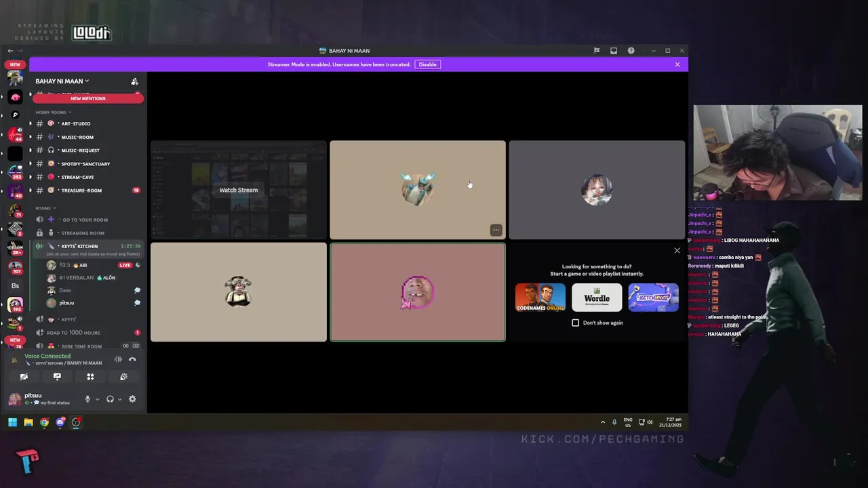This screenshot has height=488, width=868.
Task: Toggle noise suppression waveform icon
Action: pyautogui.click(x=118, y=359)
